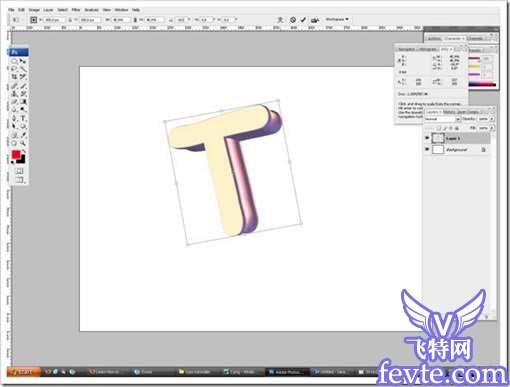The height and width of the screenshot is (387, 510).
Task: Cancel the transform in options bar
Action: point(293,20)
